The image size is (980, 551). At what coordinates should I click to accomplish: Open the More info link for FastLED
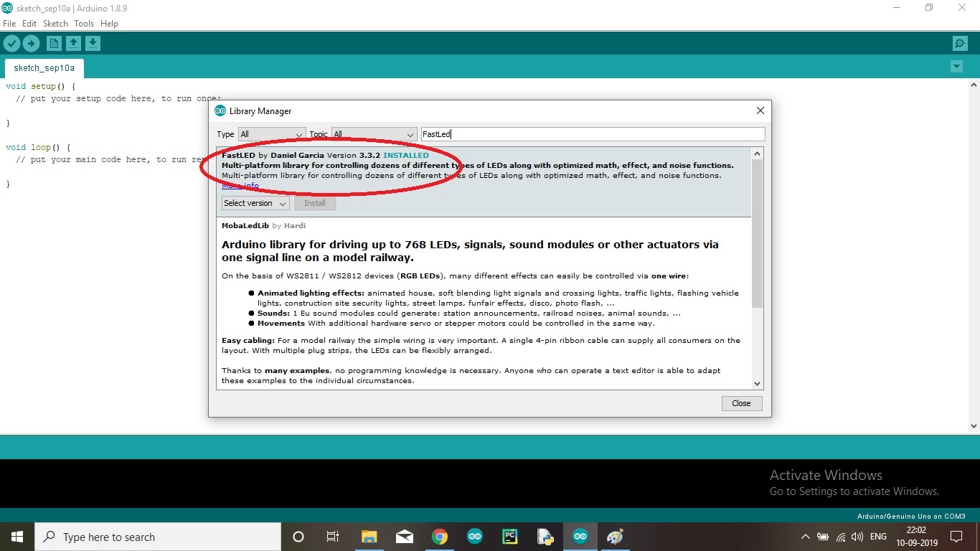point(240,185)
